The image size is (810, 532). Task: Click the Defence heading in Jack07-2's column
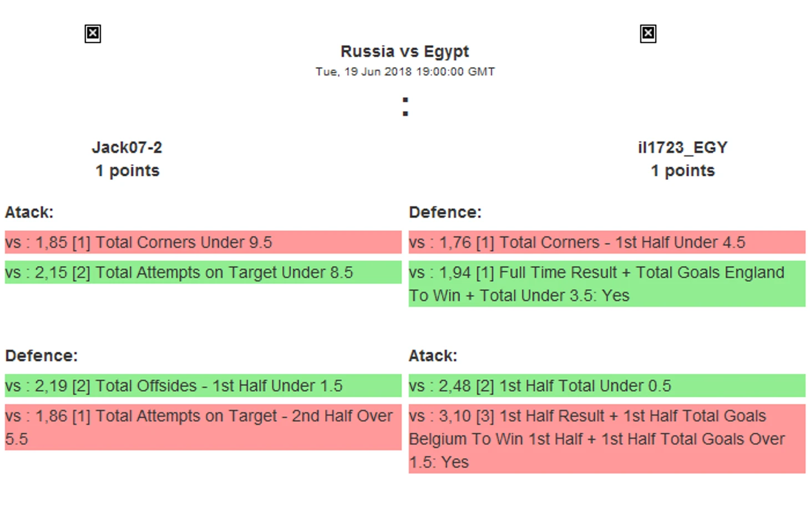pos(42,356)
